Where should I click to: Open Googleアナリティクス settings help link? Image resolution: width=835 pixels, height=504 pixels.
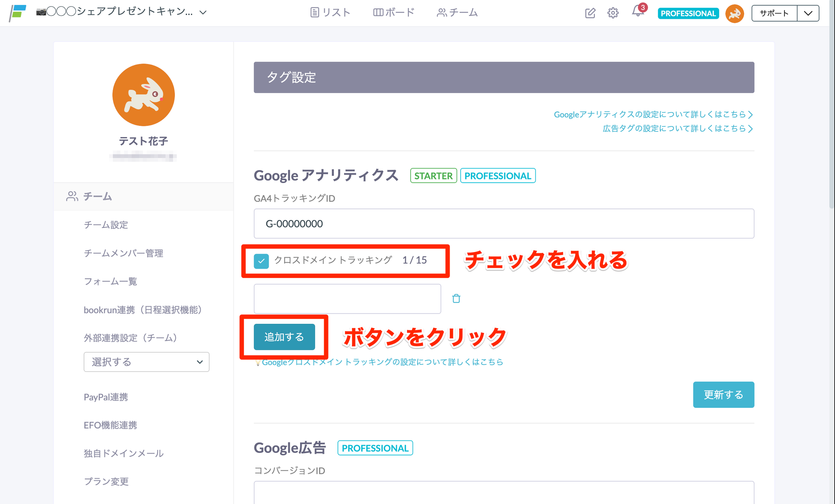653,115
